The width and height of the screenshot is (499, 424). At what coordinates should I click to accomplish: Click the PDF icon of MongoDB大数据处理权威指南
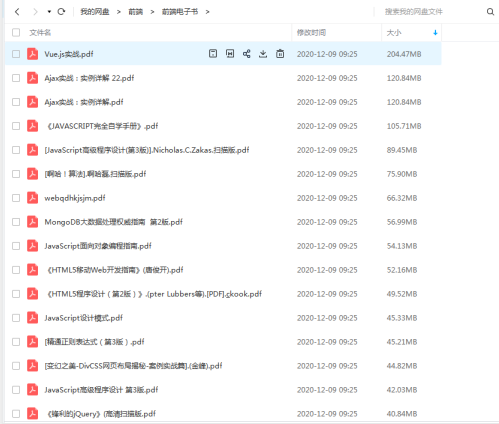(32, 222)
